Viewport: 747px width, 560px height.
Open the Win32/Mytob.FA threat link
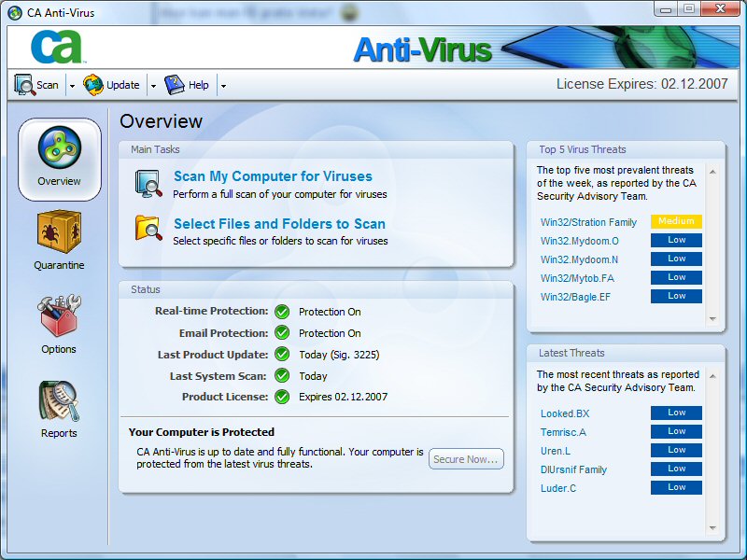click(x=577, y=278)
